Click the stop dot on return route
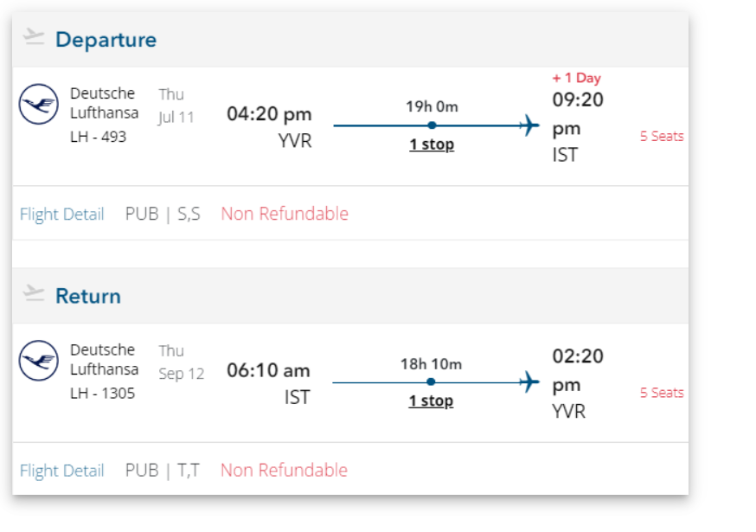Screen dimensions: 756x532 [431, 381]
